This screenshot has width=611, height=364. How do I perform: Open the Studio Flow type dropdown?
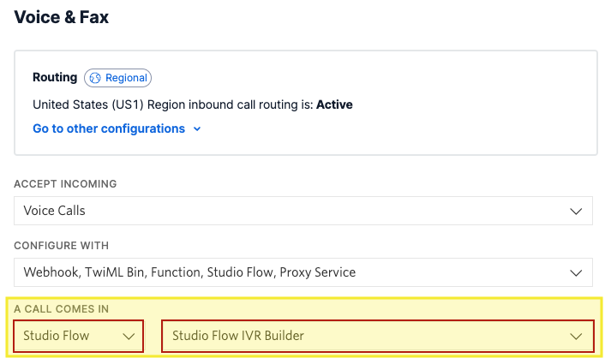click(x=78, y=336)
